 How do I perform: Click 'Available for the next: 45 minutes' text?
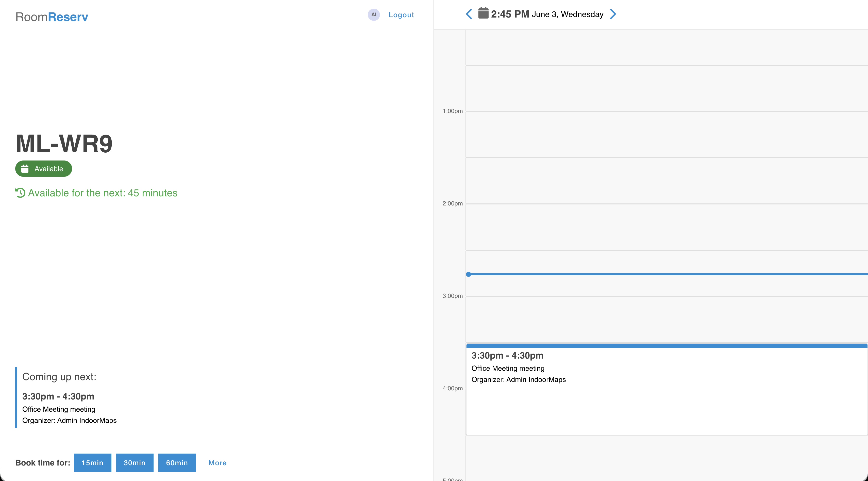click(x=103, y=193)
